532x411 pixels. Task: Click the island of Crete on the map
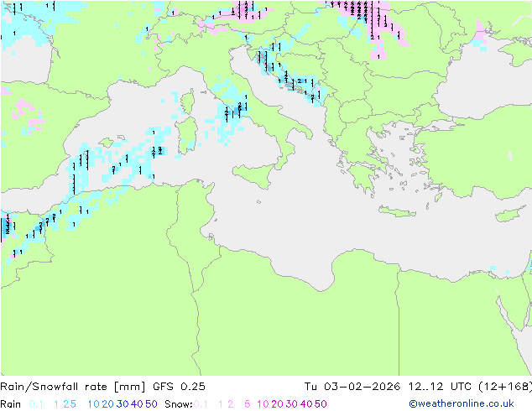(x=397, y=211)
